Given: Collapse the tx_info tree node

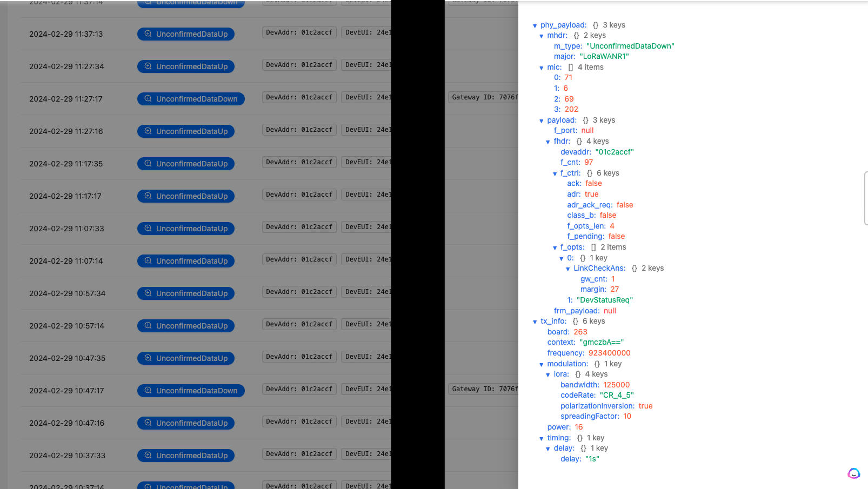Looking at the screenshot, I should 535,321.
